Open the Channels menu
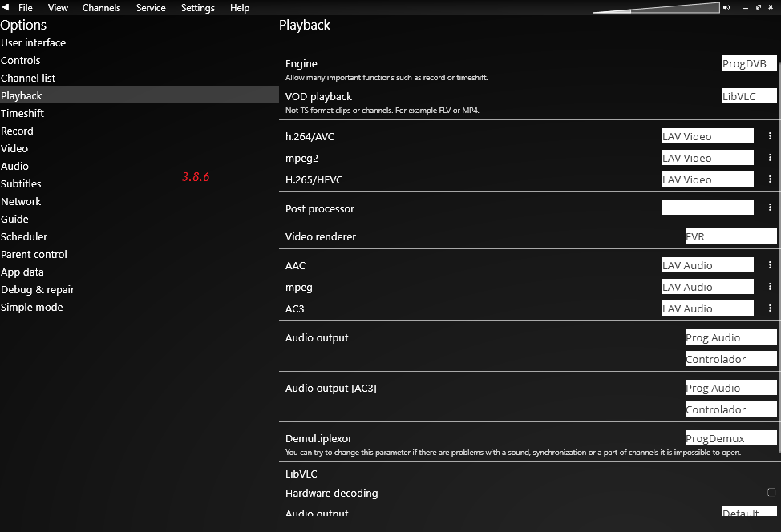 click(101, 8)
